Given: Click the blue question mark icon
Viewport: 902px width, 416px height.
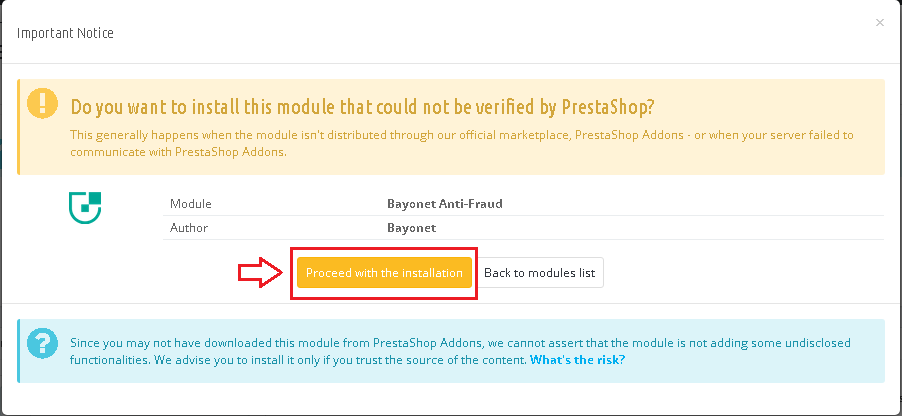Looking at the screenshot, I should tap(43, 344).
